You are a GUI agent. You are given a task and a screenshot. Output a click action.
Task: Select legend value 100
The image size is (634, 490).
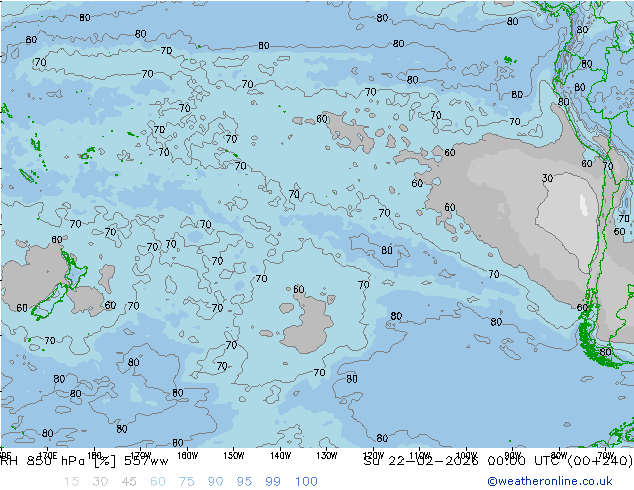click(306, 481)
